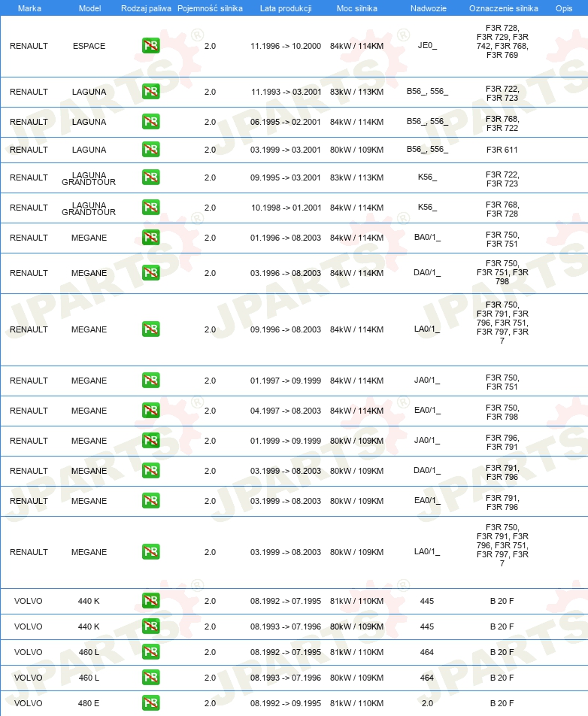Click fuel icon in MEGANE 09.1996 LA0/1_ row
Image resolution: width=588 pixels, height=716 pixels.
pyautogui.click(x=150, y=329)
